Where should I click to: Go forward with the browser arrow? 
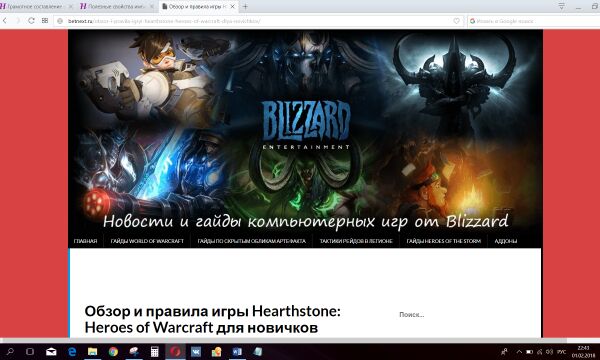[x=18, y=21]
